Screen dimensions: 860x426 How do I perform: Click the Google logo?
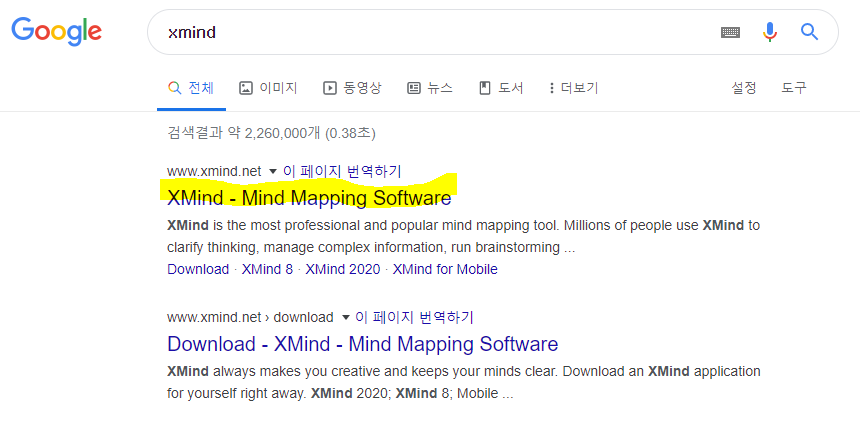click(x=56, y=31)
